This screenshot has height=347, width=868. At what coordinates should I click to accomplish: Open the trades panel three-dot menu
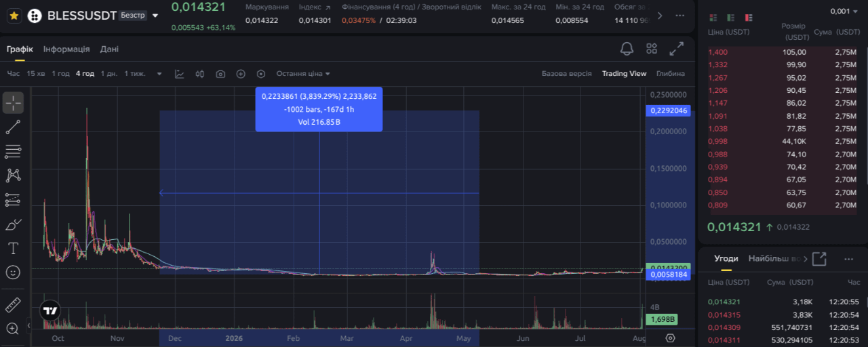(848, 259)
